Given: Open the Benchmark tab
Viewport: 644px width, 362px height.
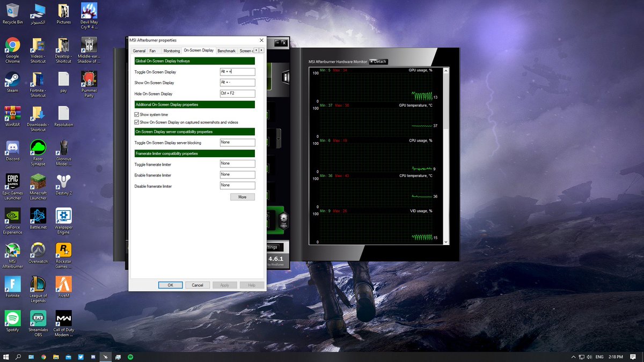Looking at the screenshot, I should click(x=226, y=51).
